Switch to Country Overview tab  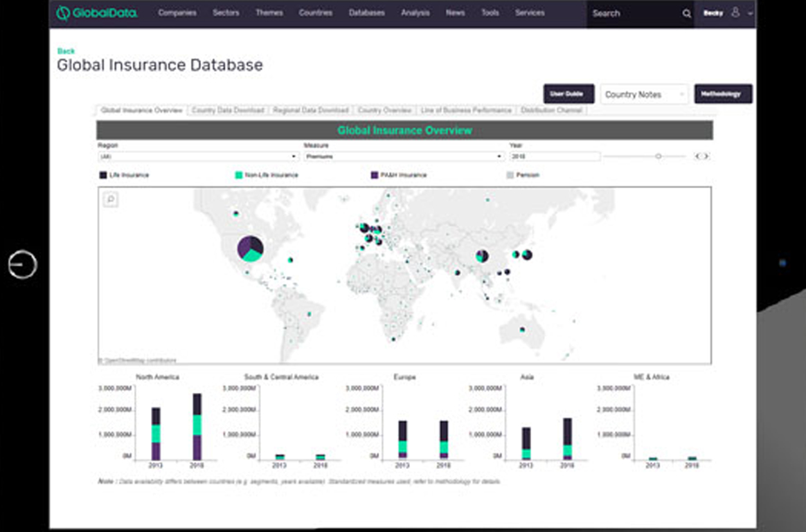pyautogui.click(x=384, y=110)
